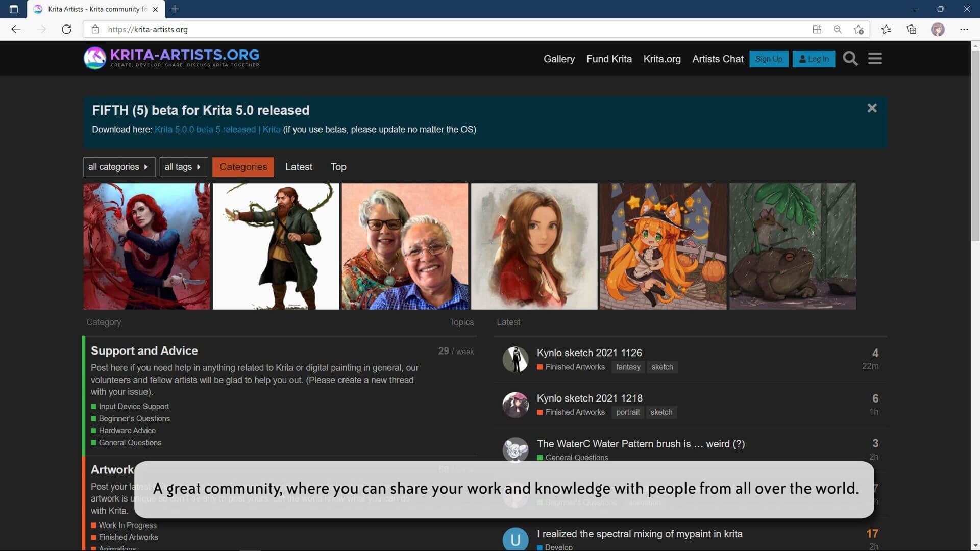
Task: Open a new browser tab
Action: coord(175,9)
